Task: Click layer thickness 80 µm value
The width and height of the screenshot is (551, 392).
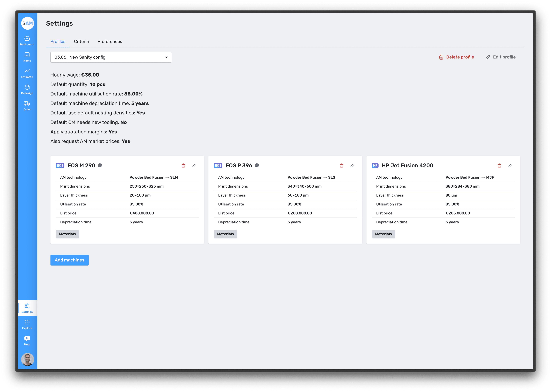Action: 451,195
